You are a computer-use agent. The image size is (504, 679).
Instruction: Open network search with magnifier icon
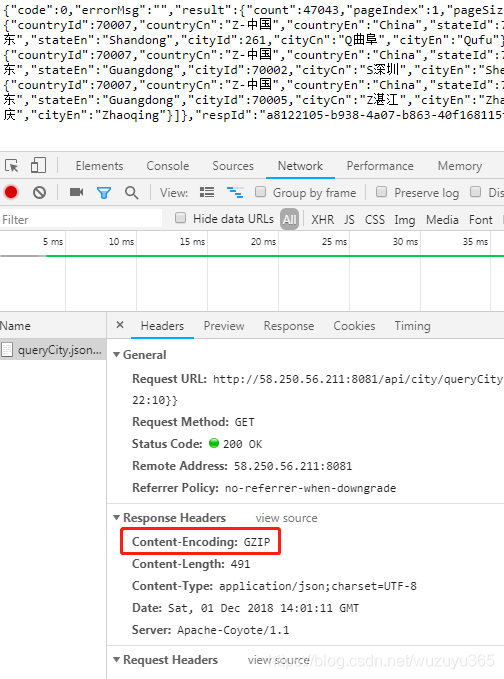pos(132,193)
